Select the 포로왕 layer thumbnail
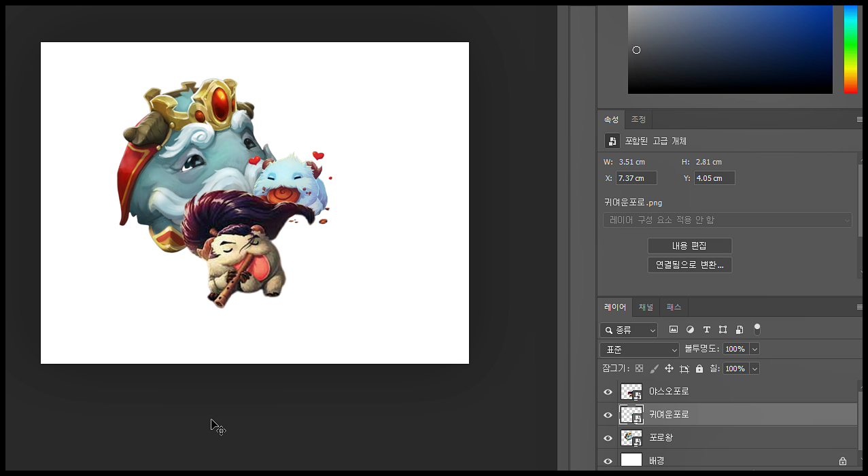The image size is (868, 476). pos(631,438)
